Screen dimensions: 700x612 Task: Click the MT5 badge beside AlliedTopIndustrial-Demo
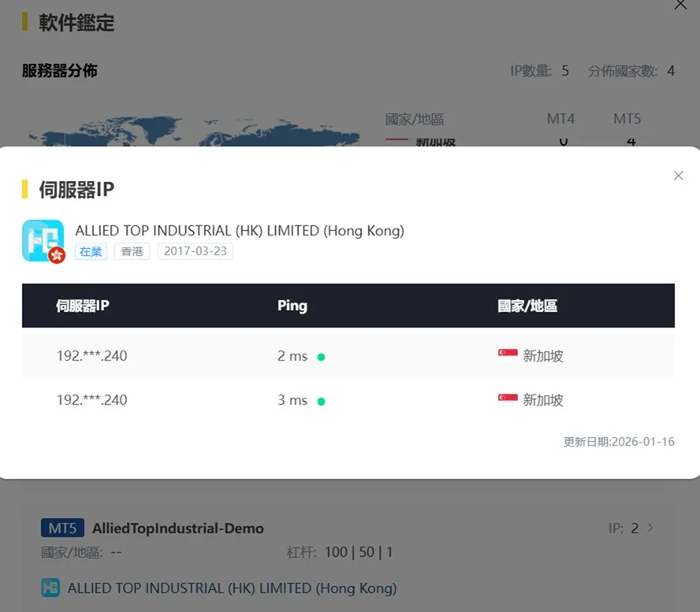tap(62, 529)
